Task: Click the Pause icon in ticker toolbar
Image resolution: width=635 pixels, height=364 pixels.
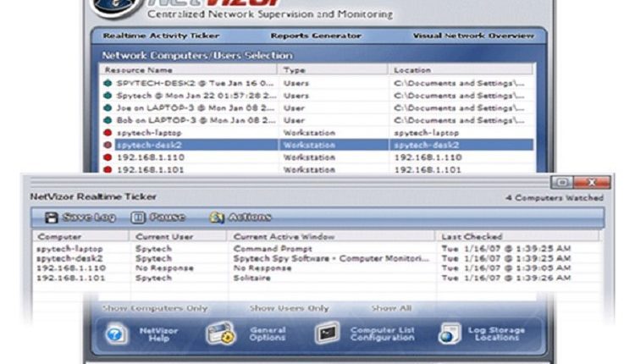Action: tap(138, 218)
